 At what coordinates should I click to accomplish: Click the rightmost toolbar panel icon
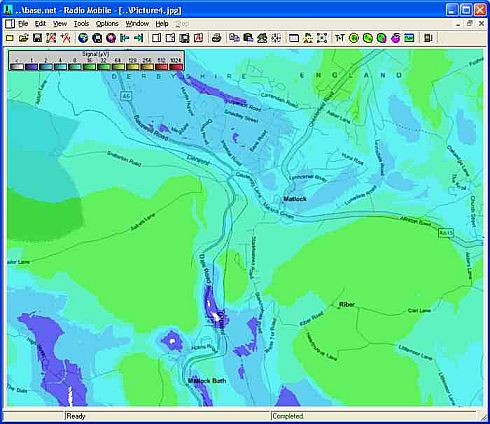point(428,38)
